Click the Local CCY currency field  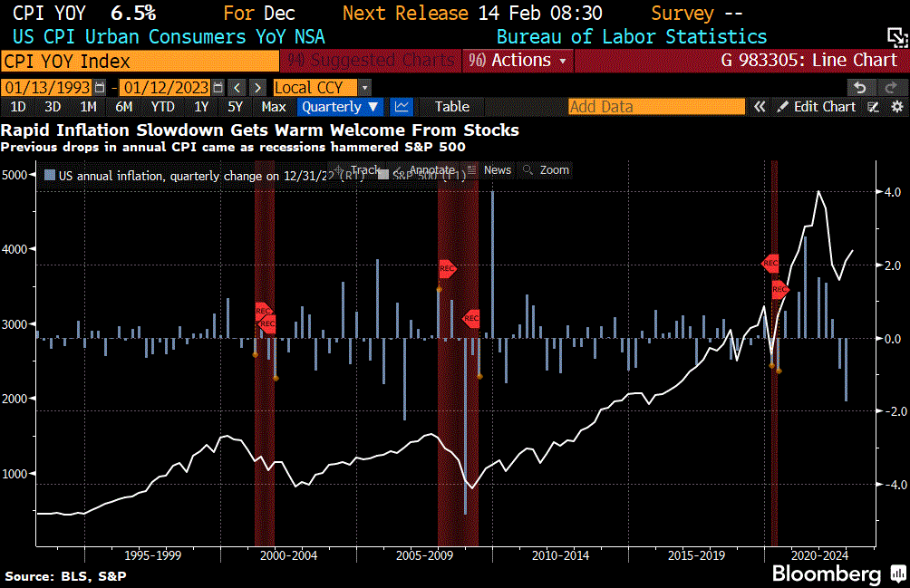315,88
